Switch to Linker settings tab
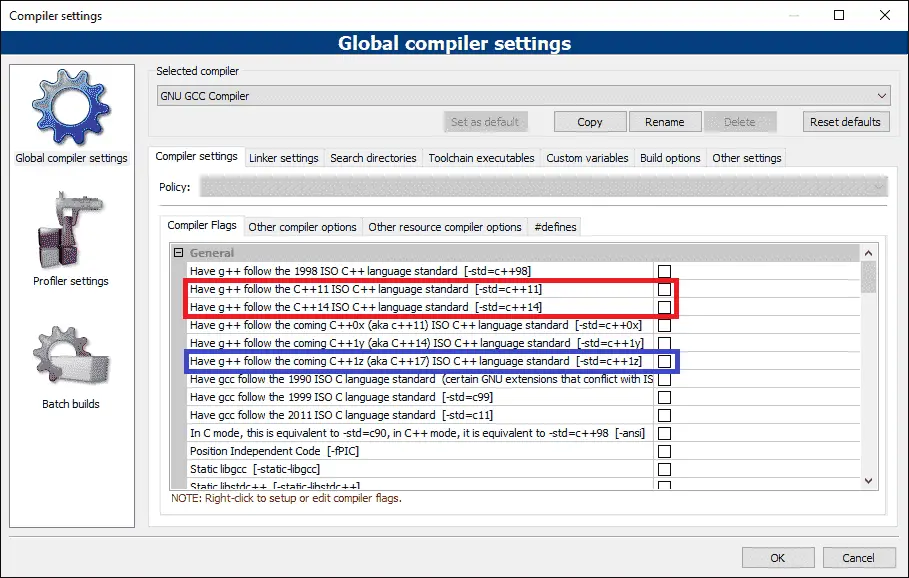This screenshot has height=578, width=909. click(x=283, y=158)
